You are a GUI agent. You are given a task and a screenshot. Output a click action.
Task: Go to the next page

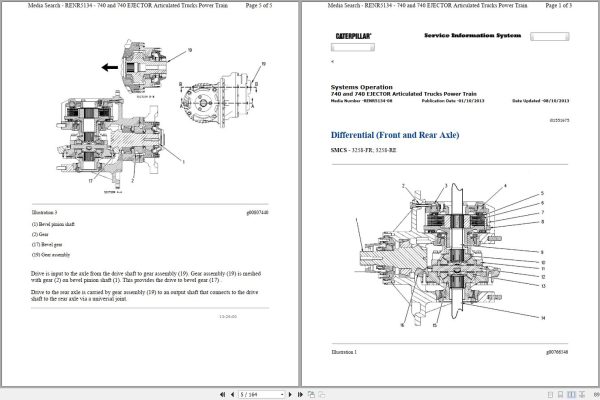coord(290,394)
